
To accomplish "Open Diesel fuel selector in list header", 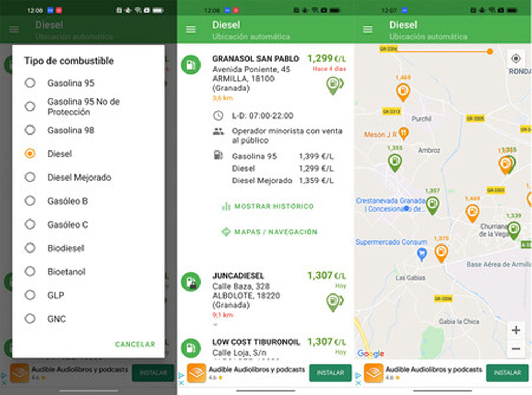I will coord(226,25).
